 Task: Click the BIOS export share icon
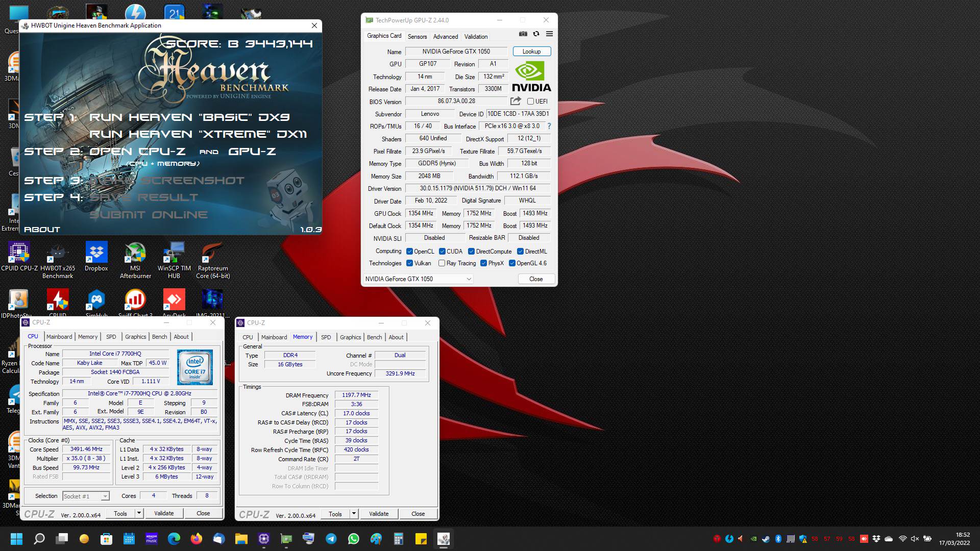(x=516, y=101)
